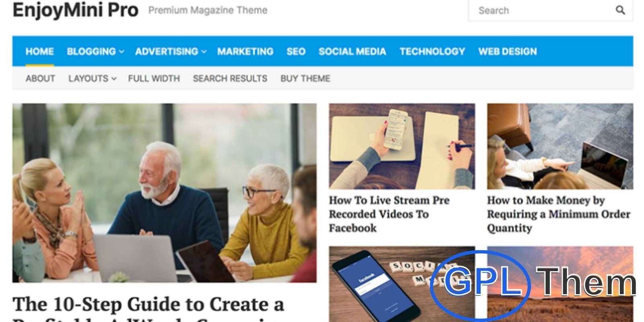The height and width of the screenshot is (322, 644).
Task: Open the Minimum Order Quantity article thumbnail
Action: [x=560, y=147]
